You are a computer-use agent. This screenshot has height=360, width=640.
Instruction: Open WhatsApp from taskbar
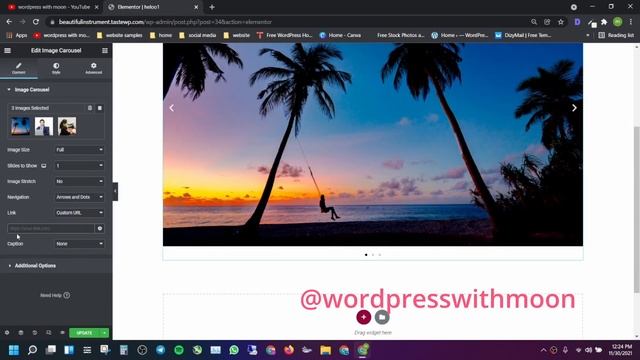234,350
